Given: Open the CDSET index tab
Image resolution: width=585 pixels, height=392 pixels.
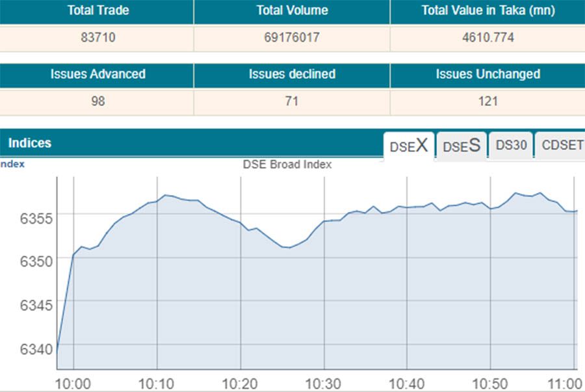Looking at the screenshot, I should pyautogui.click(x=562, y=145).
